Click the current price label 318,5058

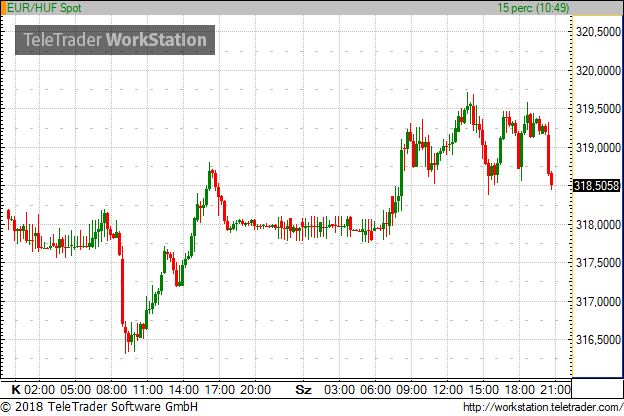[597, 186]
